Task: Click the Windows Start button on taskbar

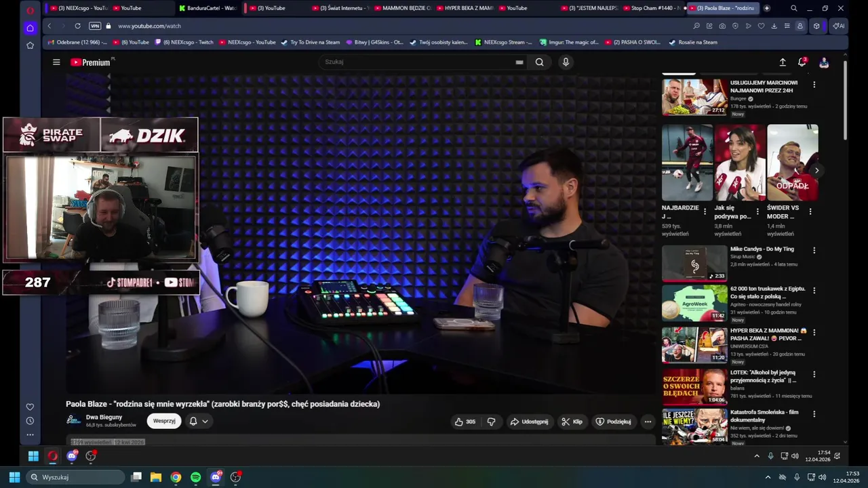Action: pos(15,477)
